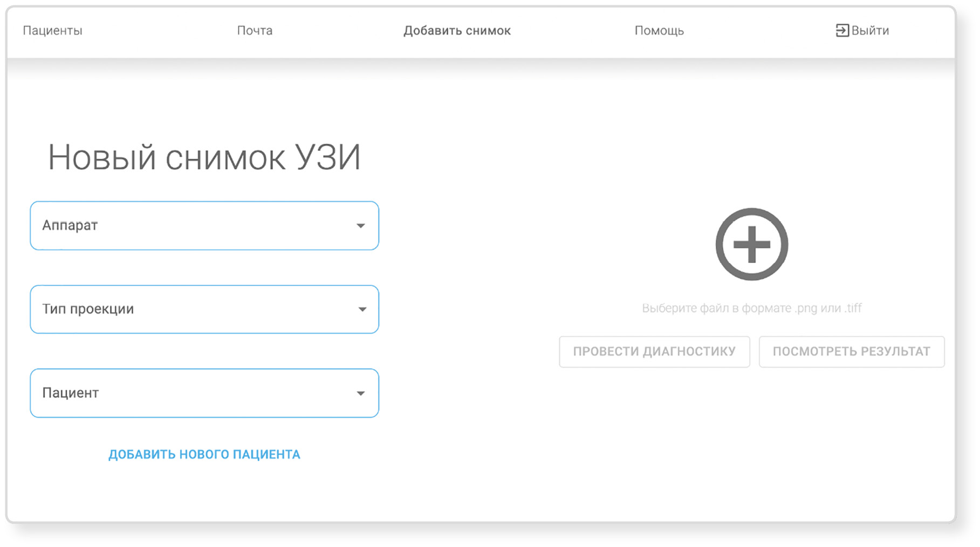Click the file format hint text under plus
The image size is (980, 547).
[x=751, y=308]
